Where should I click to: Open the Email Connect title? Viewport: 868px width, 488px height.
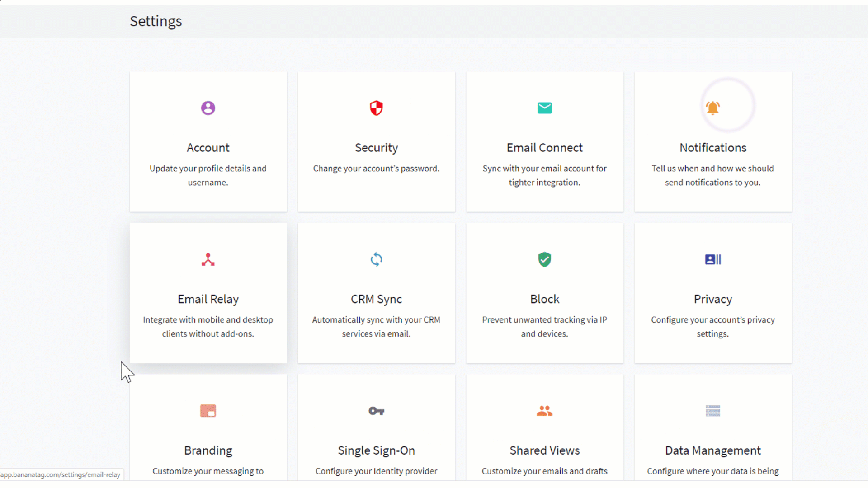(x=544, y=148)
